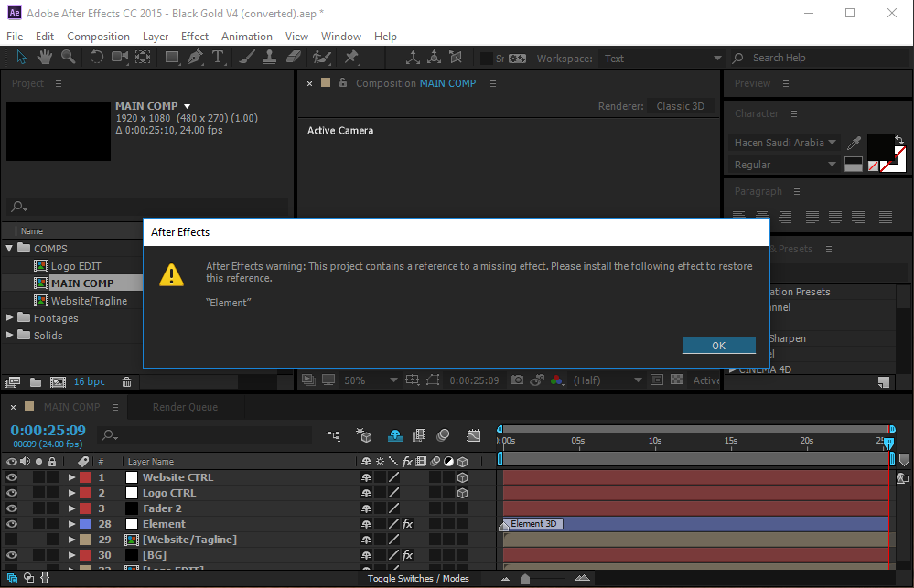Switch to the Render Queue tab

coord(185,407)
